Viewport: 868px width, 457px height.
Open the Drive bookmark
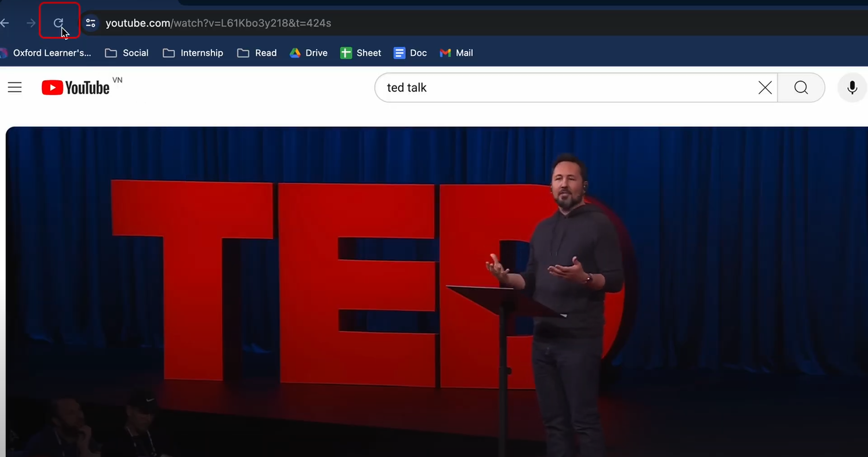(309, 53)
